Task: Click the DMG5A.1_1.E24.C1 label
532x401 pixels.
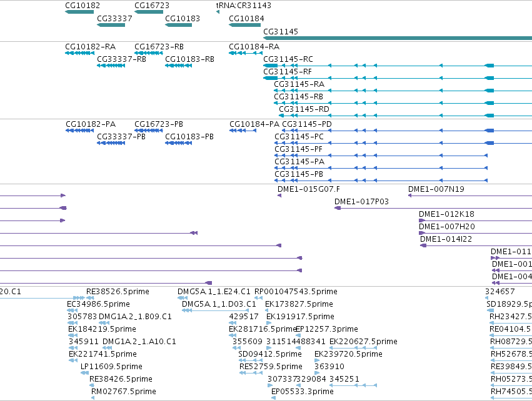Action: [214, 292]
